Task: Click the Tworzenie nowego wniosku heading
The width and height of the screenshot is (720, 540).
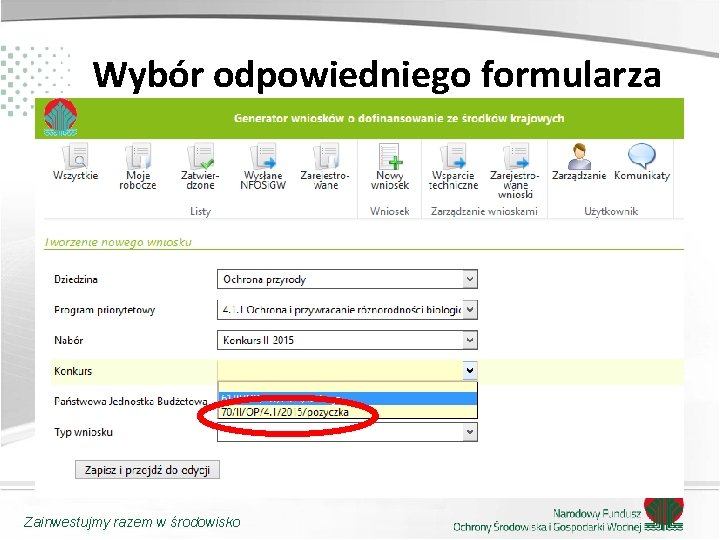Action: [118, 242]
